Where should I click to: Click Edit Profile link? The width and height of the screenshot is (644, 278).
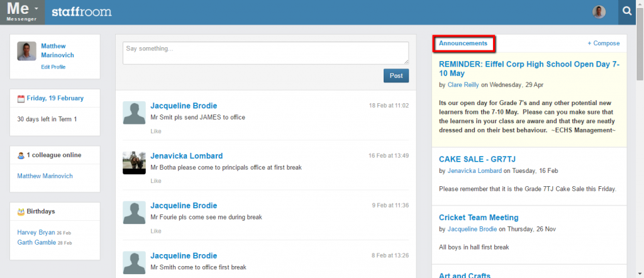(x=53, y=67)
